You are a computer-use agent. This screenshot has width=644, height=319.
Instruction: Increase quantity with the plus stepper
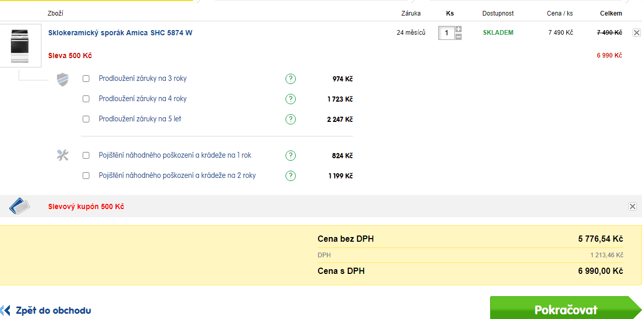tap(459, 30)
